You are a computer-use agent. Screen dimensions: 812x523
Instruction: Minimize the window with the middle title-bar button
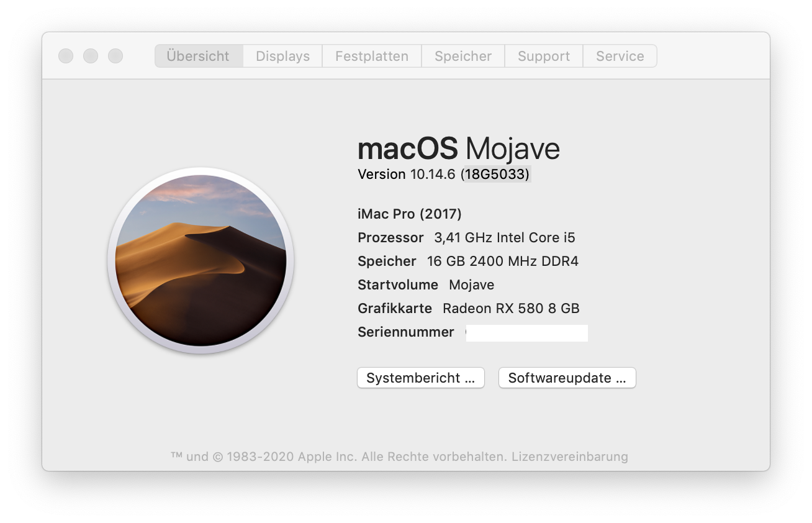pyautogui.click(x=91, y=56)
